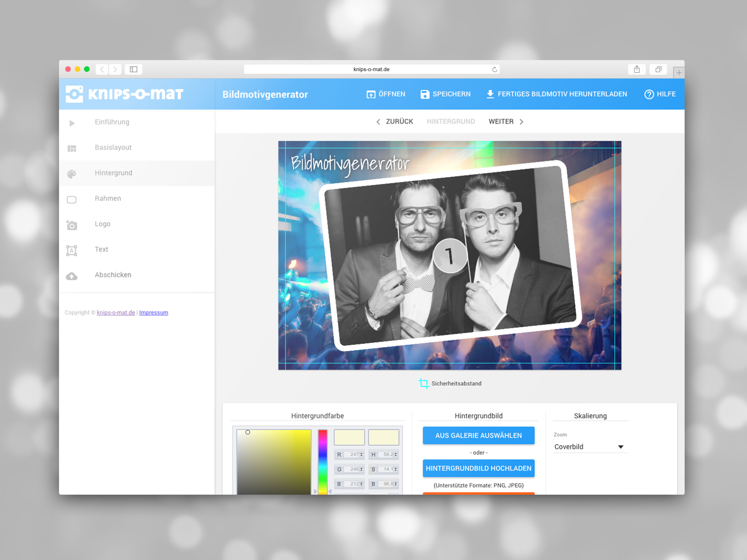Viewport: 747px width, 560px height.
Task: Click the Öffnen upload icon
Action: pos(371,94)
